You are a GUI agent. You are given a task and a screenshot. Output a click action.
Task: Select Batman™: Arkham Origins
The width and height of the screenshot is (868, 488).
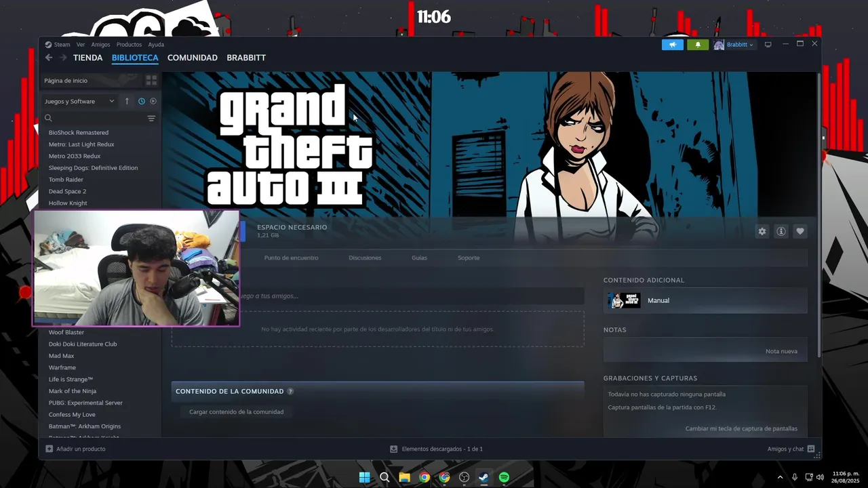click(x=85, y=426)
